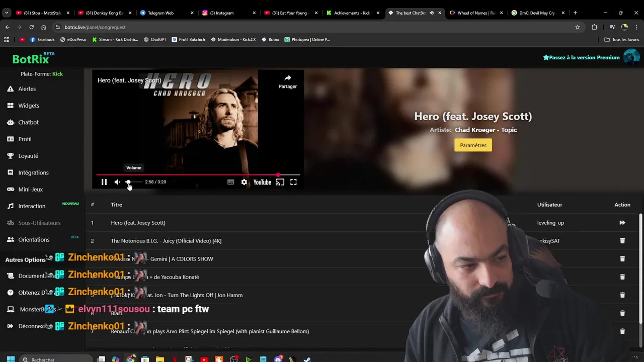Open the Windows Start menu

11,359
